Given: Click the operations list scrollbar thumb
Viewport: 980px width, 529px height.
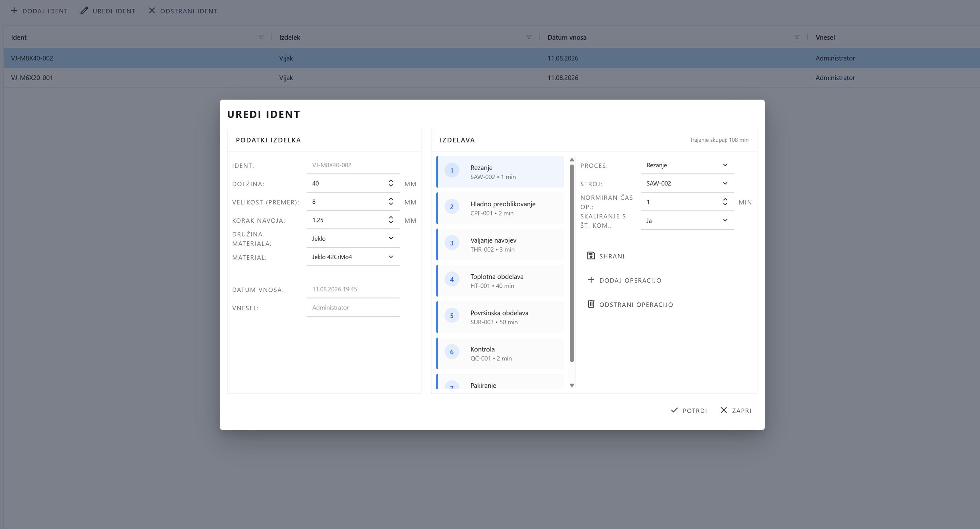Looking at the screenshot, I should pyautogui.click(x=572, y=263).
